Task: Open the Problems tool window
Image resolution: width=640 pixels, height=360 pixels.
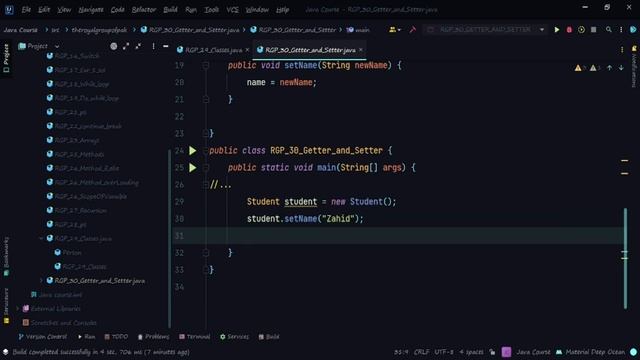Action: click(x=153, y=337)
